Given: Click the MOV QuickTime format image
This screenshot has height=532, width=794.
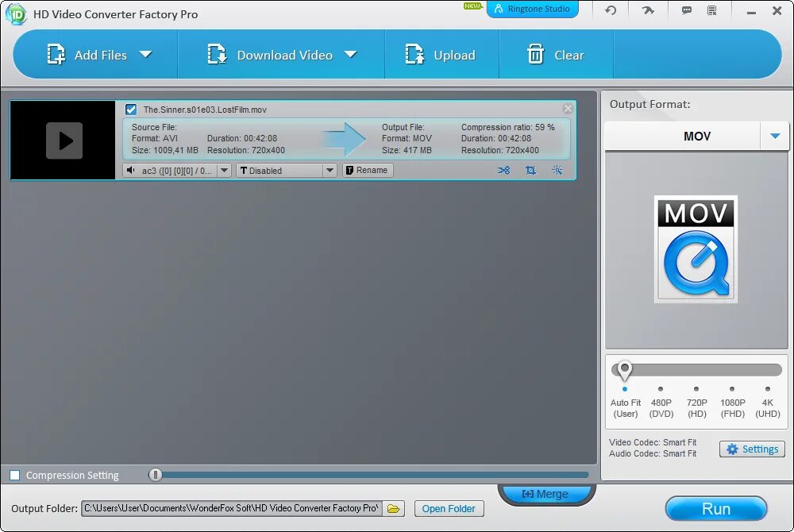Looking at the screenshot, I should 696,249.
